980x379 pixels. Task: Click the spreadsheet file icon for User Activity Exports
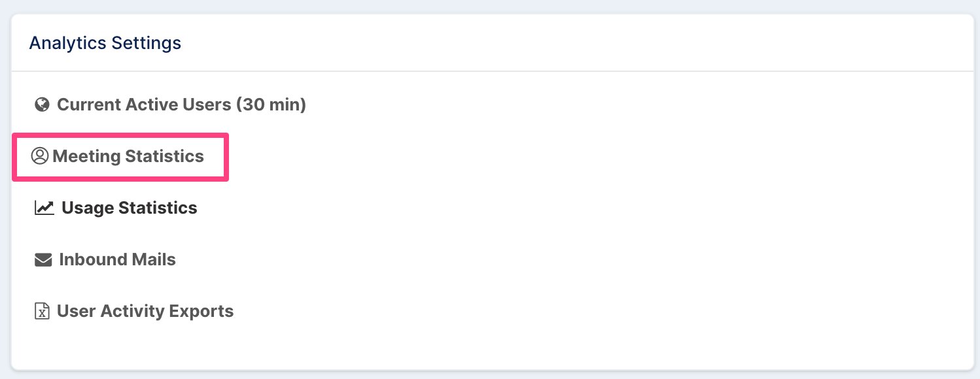pos(42,311)
